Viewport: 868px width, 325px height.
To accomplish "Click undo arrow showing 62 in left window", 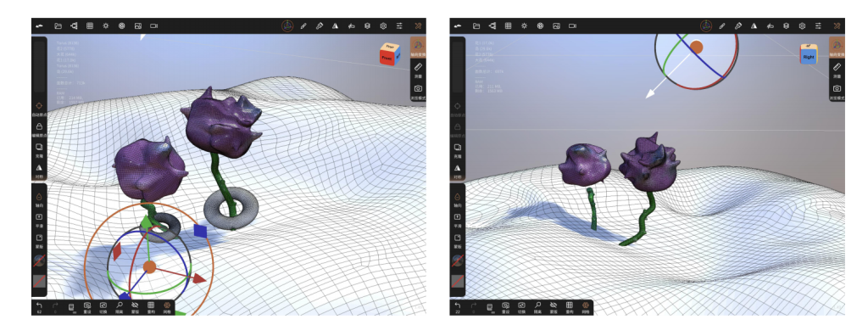I will (x=39, y=307).
